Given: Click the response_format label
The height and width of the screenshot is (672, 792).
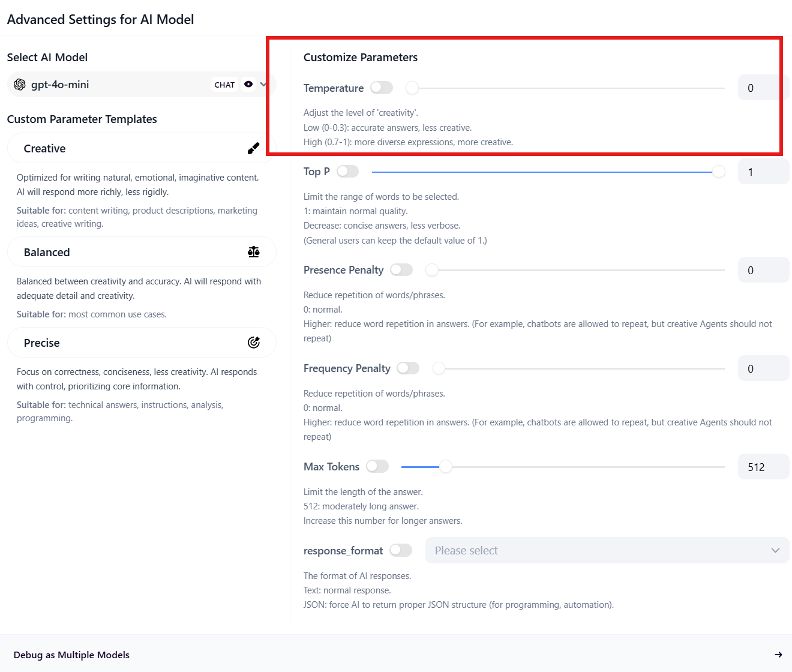Looking at the screenshot, I should (343, 551).
